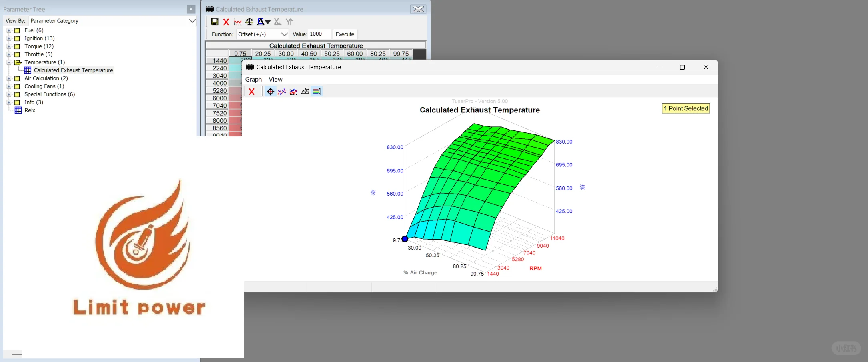Select the Throttle (5) folder label
Image resolution: width=868 pixels, height=362 pixels.
coord(38,54)
